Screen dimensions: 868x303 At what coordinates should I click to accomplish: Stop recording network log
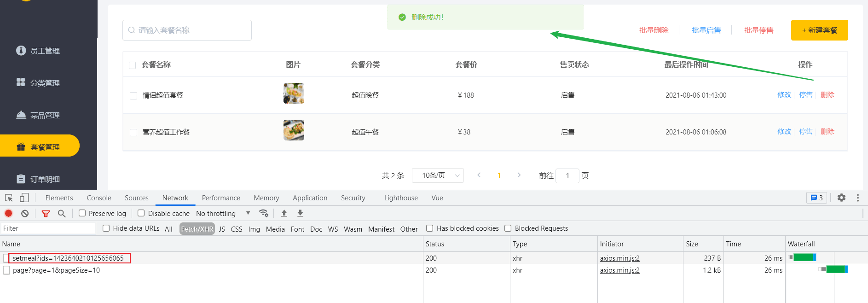click(x=8, y=213)
